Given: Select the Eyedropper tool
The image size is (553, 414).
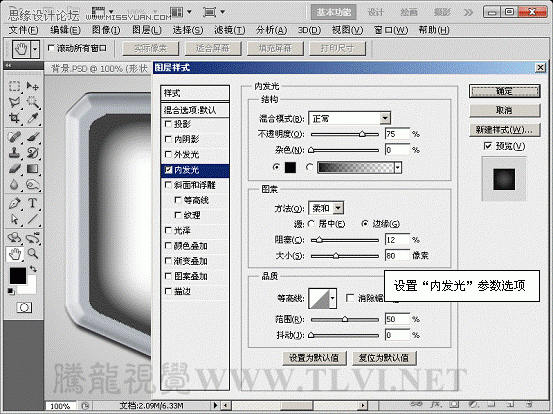Looking at the screenshot, I should click(x=32, y=118).
